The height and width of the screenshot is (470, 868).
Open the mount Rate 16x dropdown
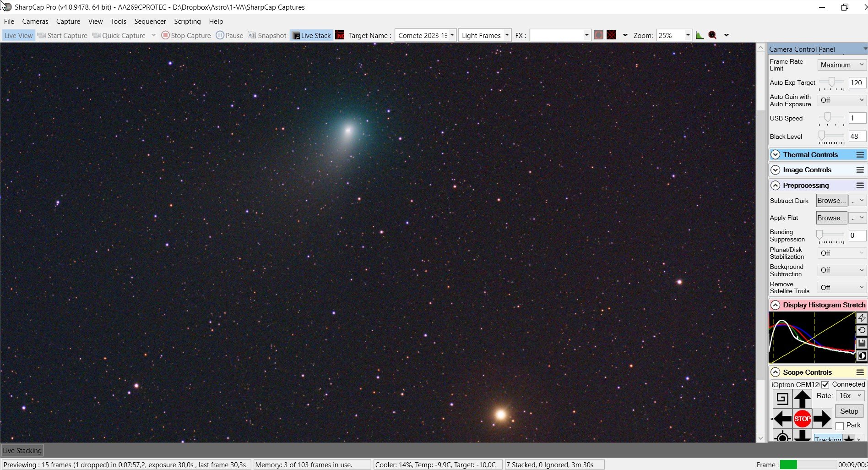point(850,396)
